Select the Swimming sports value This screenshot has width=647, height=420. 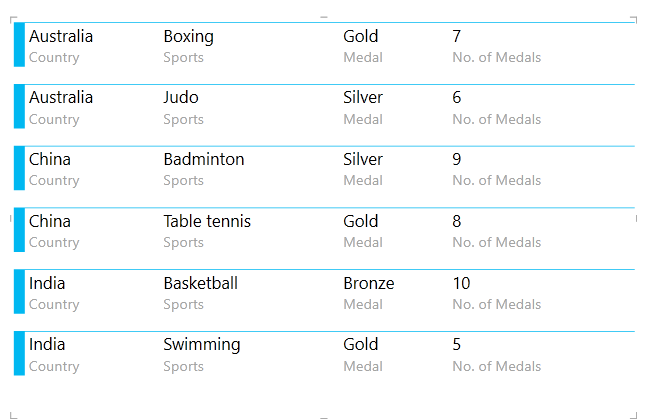coord(202,345)
